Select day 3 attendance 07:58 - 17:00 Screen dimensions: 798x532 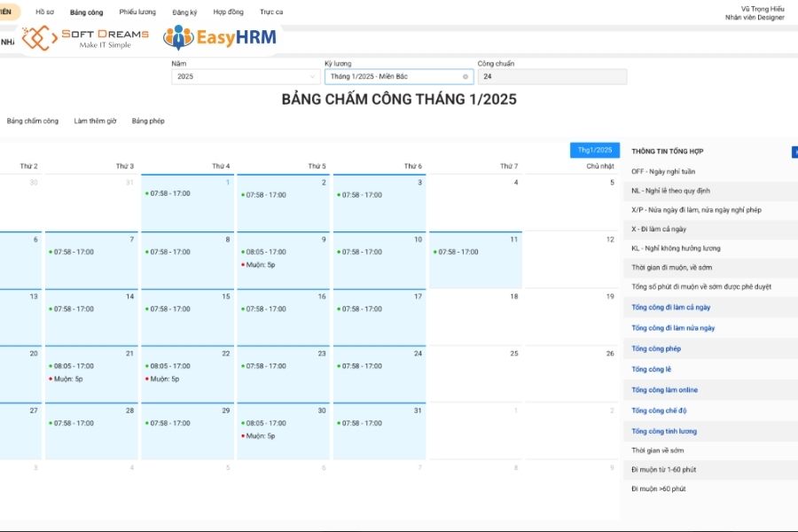[359, 195]
